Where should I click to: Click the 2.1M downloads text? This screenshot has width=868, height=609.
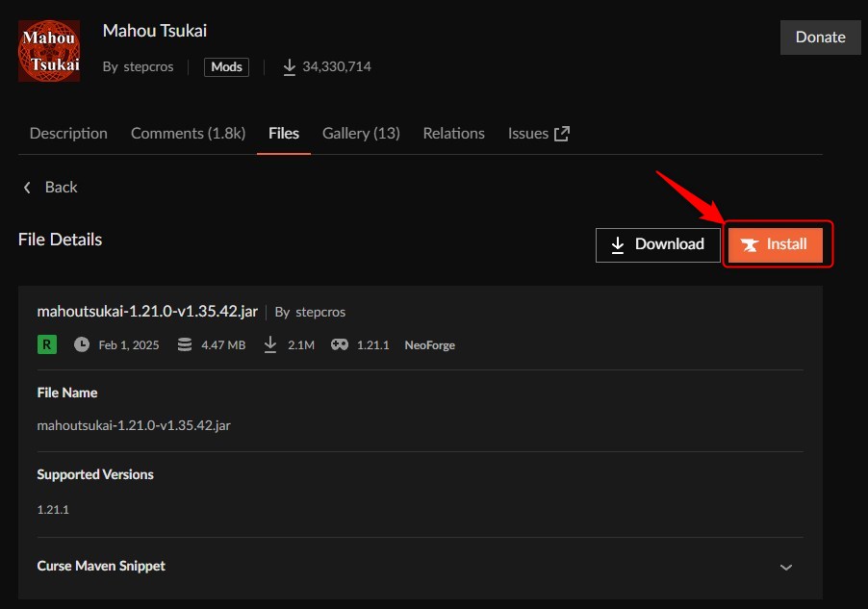[301, 345]
